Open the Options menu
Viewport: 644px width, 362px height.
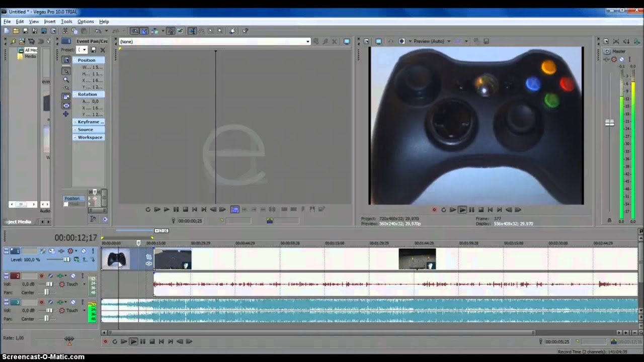(x=86, y=22)
